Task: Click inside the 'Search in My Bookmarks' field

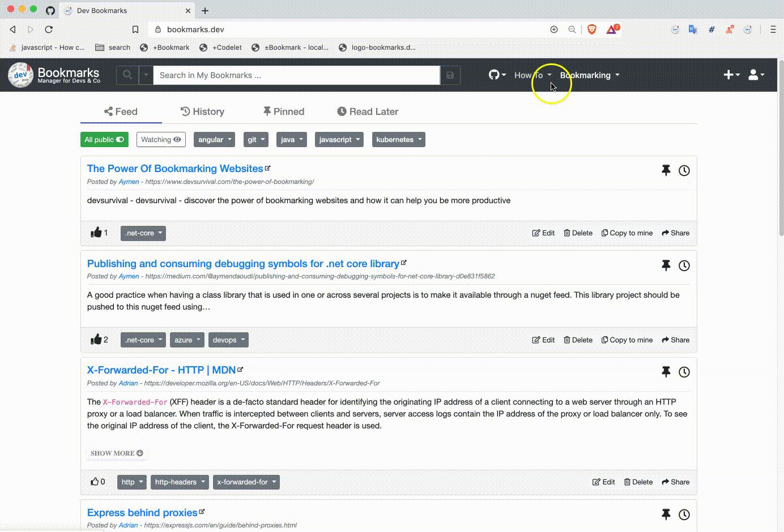Action: tap(295, 75)
